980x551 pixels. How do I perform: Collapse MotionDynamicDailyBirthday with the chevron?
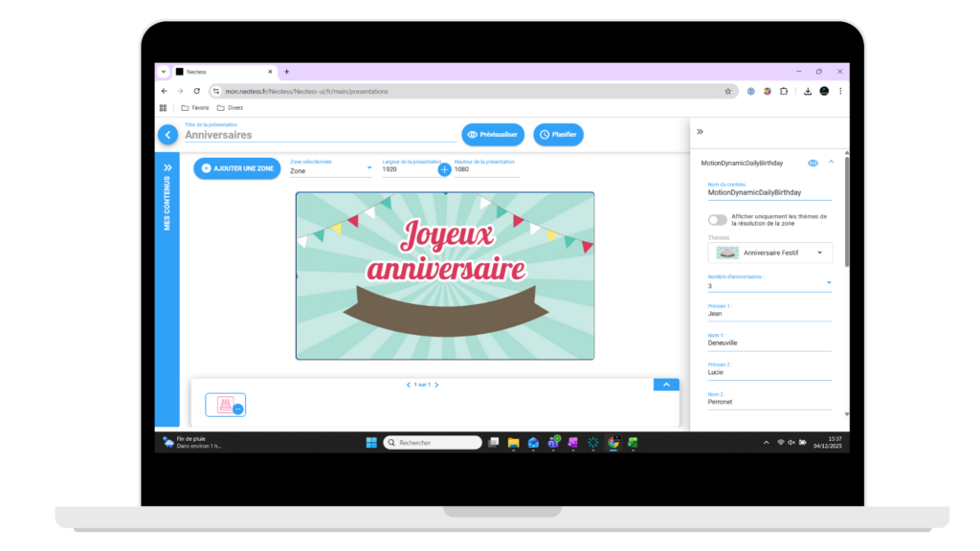pyautogui.click(x=831, y=163)
